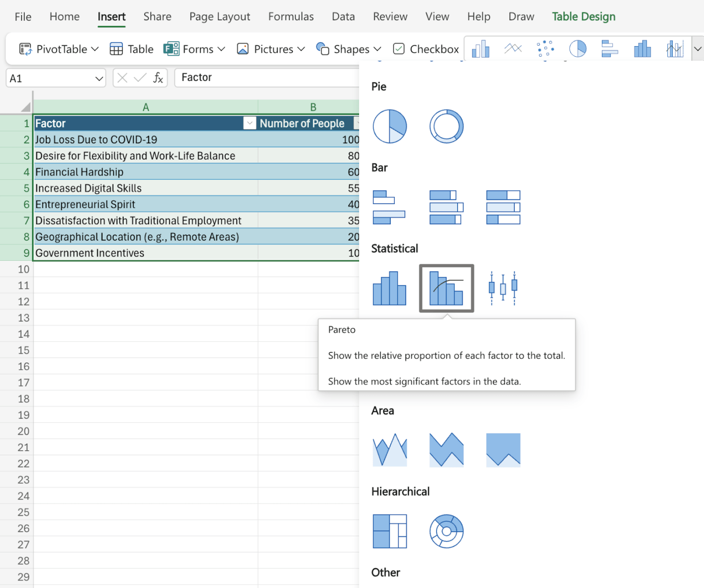
Task: Choose the Sunburst chart icon
Action: [x=446, y=531]
